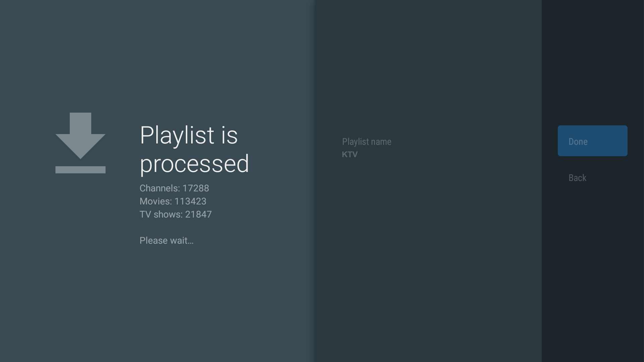Click the KTV playlist name value
644x362 pixels.
pyautogui.click(x=350, y=155)
